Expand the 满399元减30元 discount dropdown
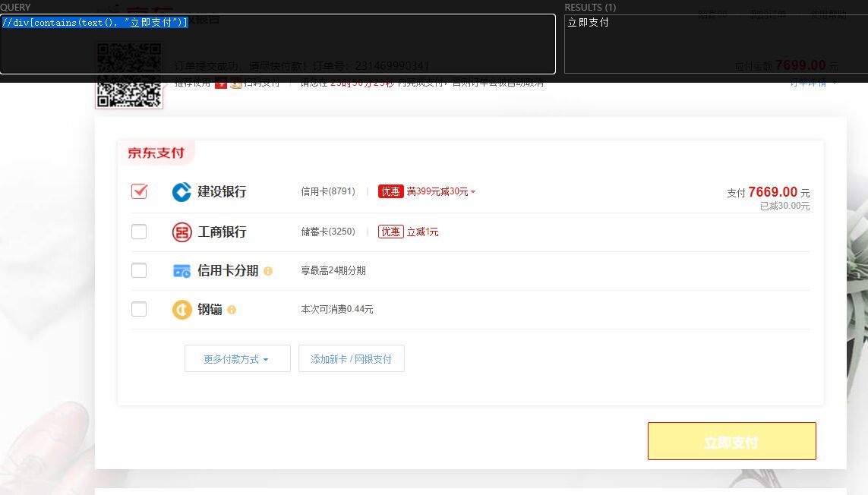This screenshot has width=868, height=495. tap(441, 191)
